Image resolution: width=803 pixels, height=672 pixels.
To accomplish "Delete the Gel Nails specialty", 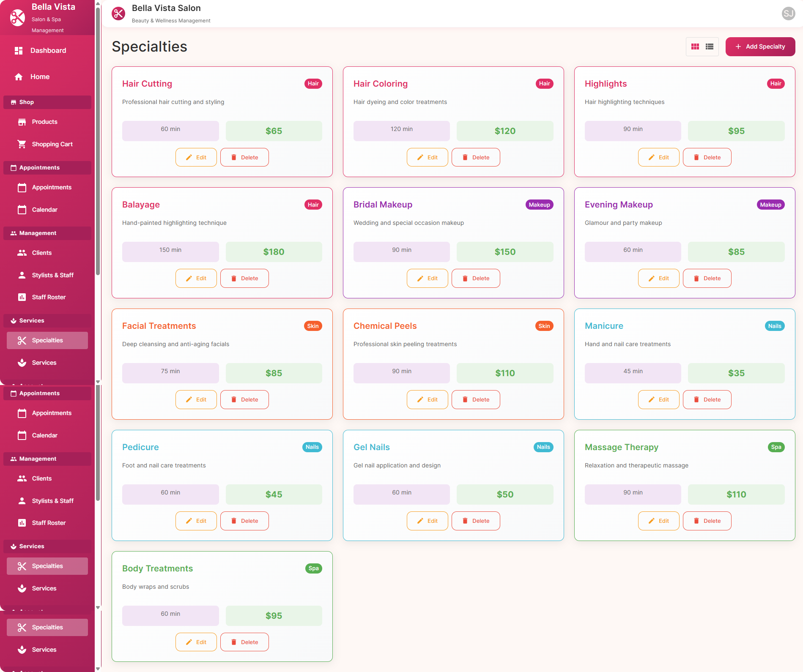I will click(x=475, y=521).
